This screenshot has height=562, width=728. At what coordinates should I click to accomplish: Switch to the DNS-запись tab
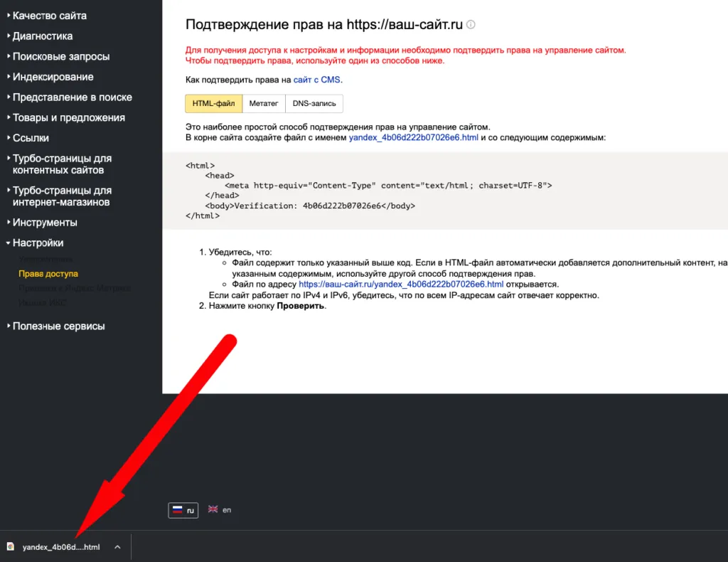pos(314,104)
